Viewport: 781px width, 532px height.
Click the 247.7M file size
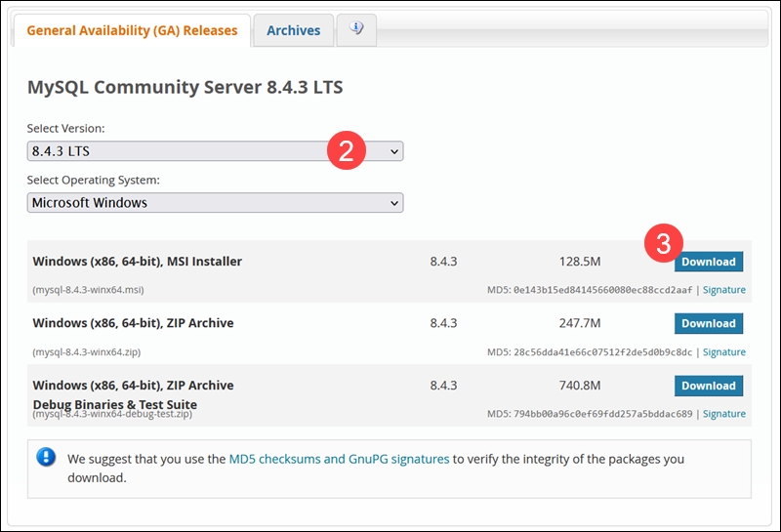(580, 323)
